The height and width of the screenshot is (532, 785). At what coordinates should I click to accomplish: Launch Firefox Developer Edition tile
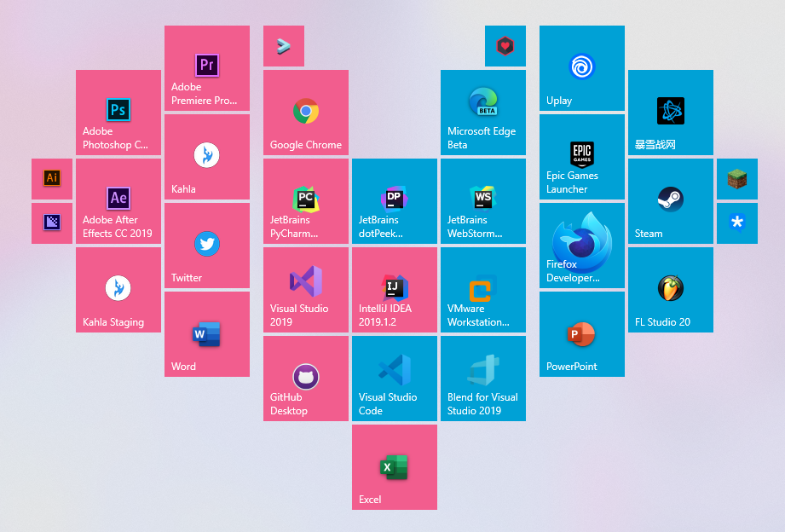pyautogui.click(x=582, y=246)
